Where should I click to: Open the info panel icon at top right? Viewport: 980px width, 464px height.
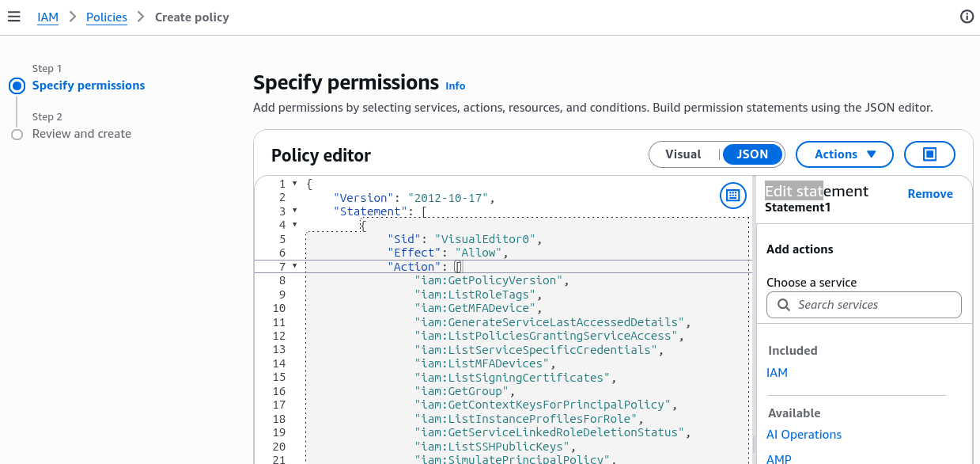(x=967, y=17)
